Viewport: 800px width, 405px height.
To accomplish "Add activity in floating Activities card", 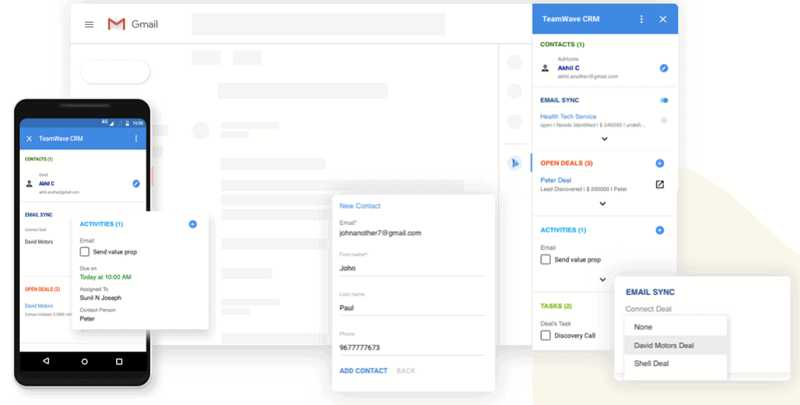I will pos(193,224).
